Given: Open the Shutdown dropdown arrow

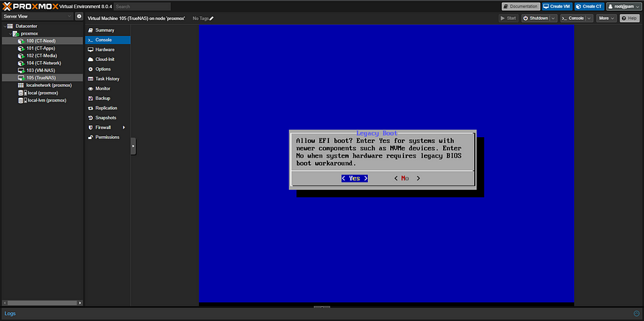Looking at the screenshot, I should pyautogui.click(x=553, y=18).
